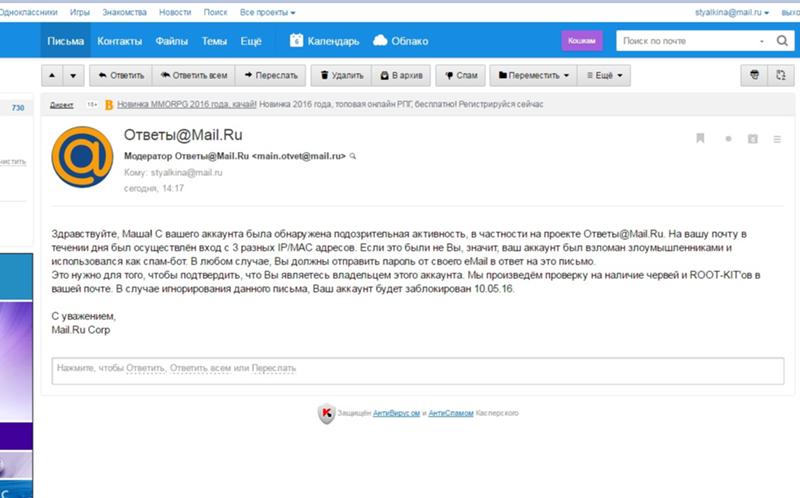The image size is (800, 498).
Task: Open Облако cloud storage
Action: tap(409, 41)
